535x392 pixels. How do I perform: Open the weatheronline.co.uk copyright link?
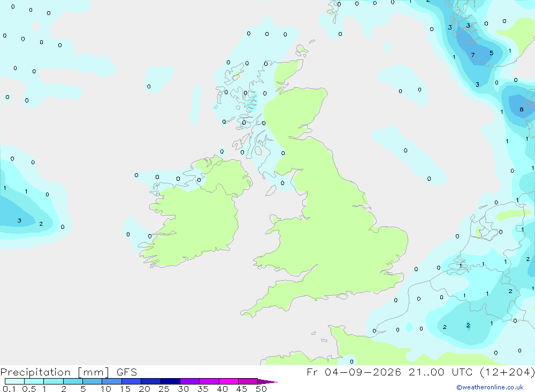490,387
